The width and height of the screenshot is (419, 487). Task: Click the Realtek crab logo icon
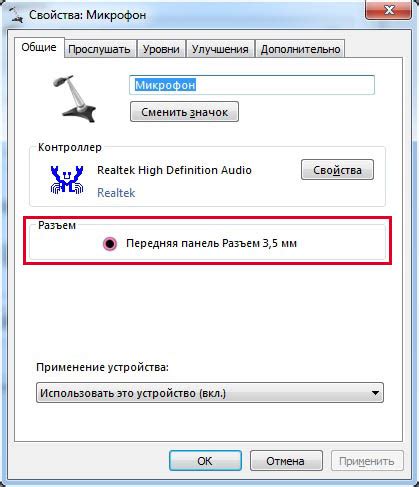click(x=67, y=179)
